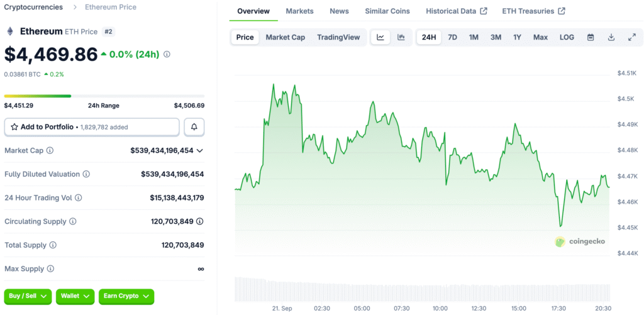Switch to the line chart icon
This screenshot has width=644, height=315.
pos(380,37)
